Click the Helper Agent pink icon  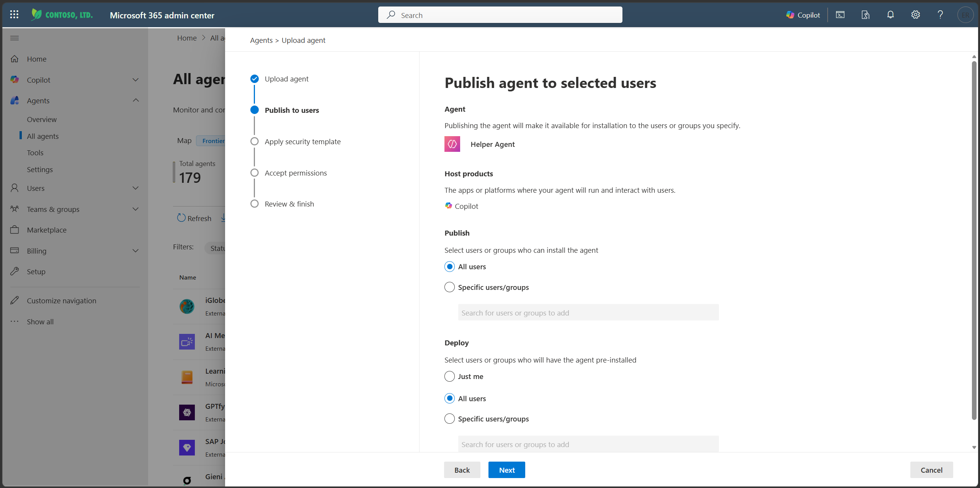point(452,144)
